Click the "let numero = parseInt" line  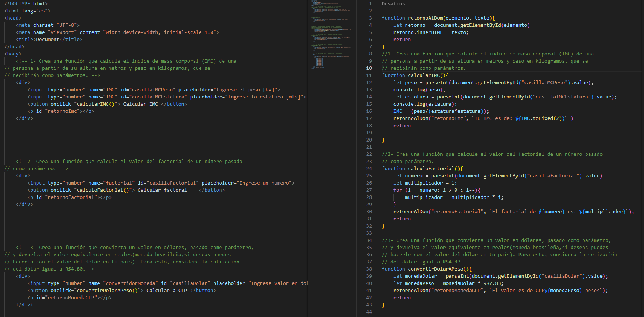point(498,176)
